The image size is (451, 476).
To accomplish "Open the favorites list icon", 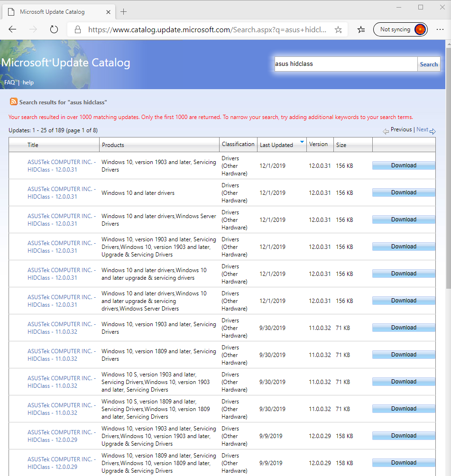I will 361,29.
